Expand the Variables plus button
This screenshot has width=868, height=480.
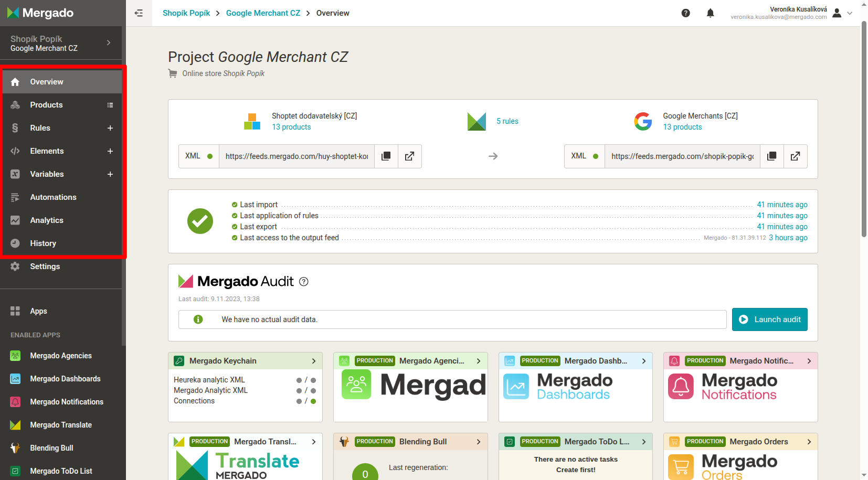110,174
